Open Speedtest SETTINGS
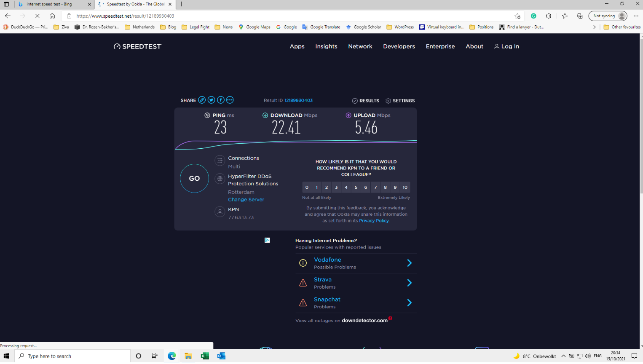Image resolution: width=643 pixels, height=364 pixels. point(400,101)
